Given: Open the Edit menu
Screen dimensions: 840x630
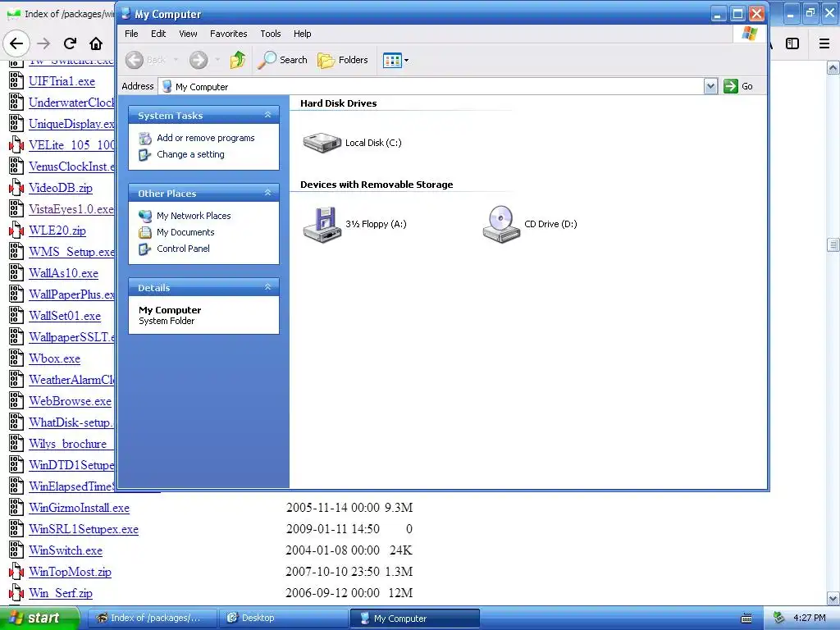Looking at the screenshot, I should (x=158, y=34).
